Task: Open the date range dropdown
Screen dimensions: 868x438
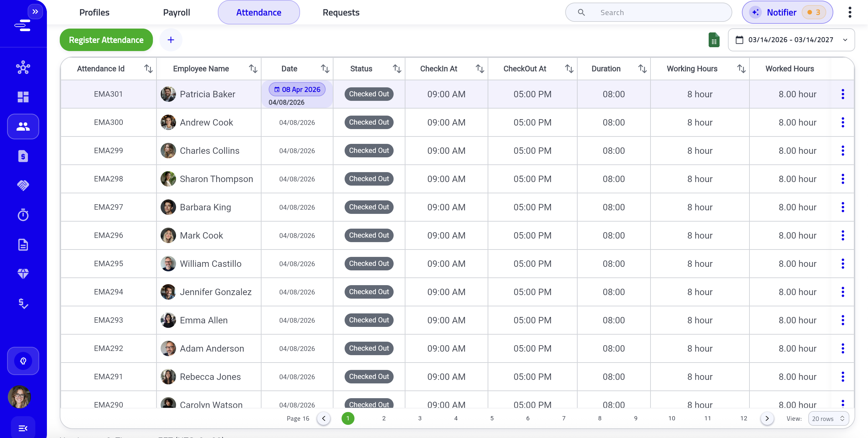Action: point(791,40)
